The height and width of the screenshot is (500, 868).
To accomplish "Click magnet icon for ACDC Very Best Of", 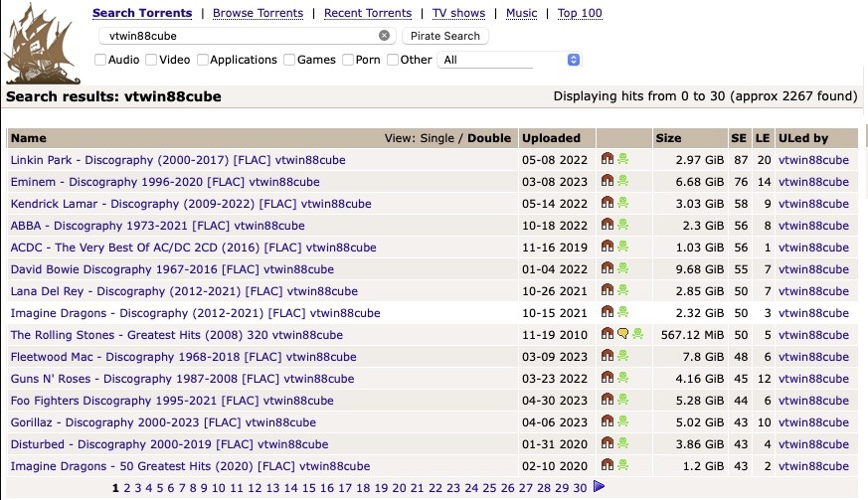I will pos(608,247).
